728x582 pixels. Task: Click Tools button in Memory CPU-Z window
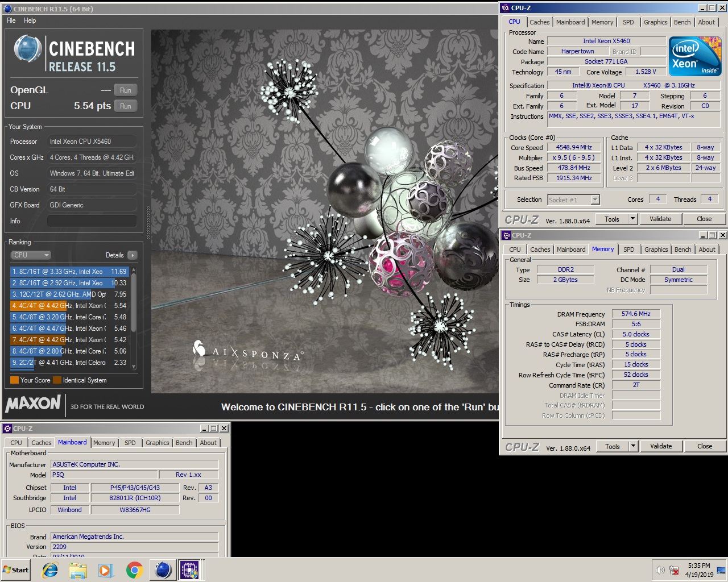pos(613,446)
